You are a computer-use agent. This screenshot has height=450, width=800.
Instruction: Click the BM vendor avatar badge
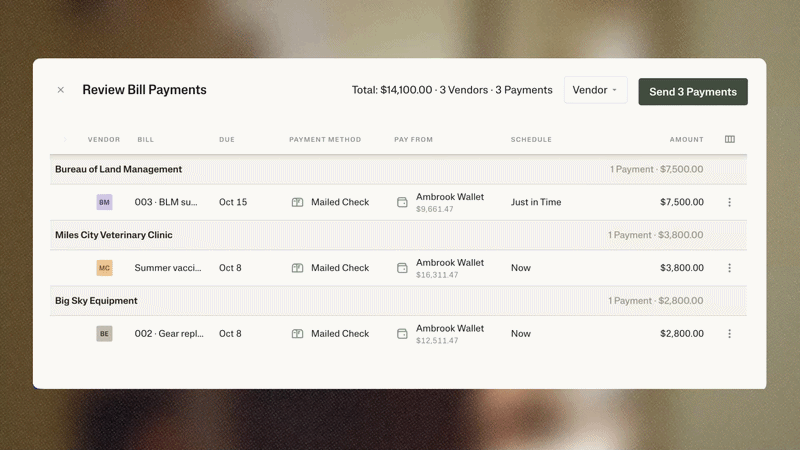[104, 202]
